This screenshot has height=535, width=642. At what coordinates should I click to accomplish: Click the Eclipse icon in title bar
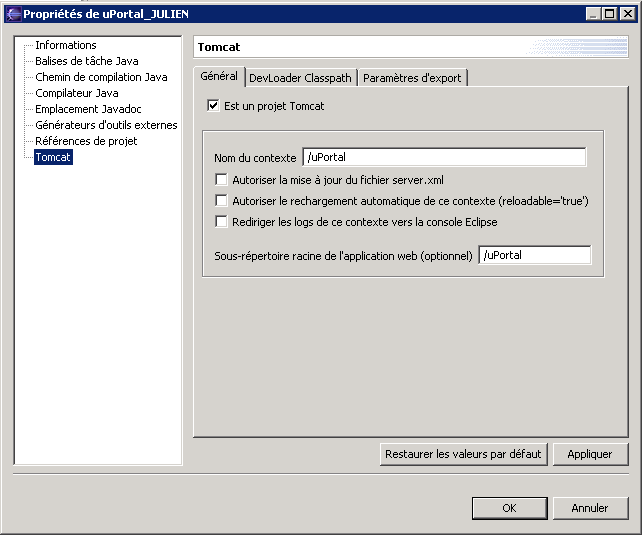pos(13,13)
